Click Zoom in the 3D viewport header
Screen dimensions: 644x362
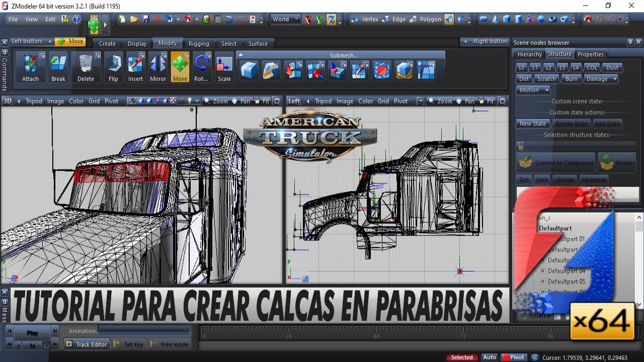tap(216, 101)
